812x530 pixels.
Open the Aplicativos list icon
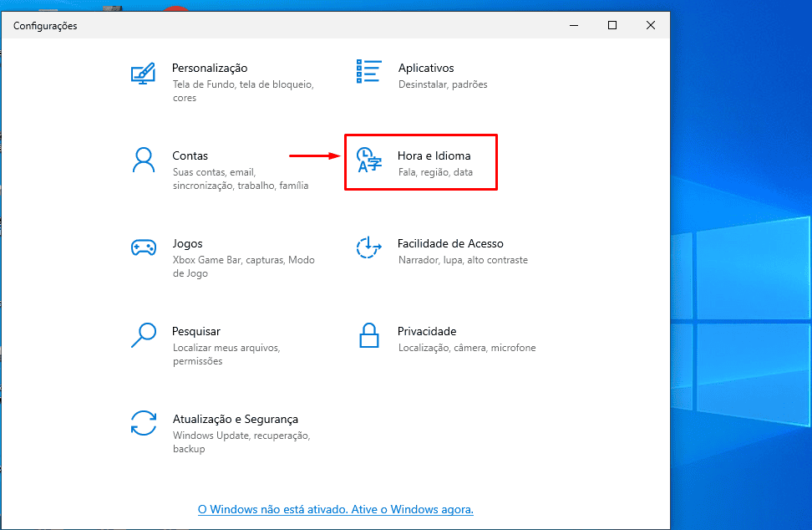(368, 72)
